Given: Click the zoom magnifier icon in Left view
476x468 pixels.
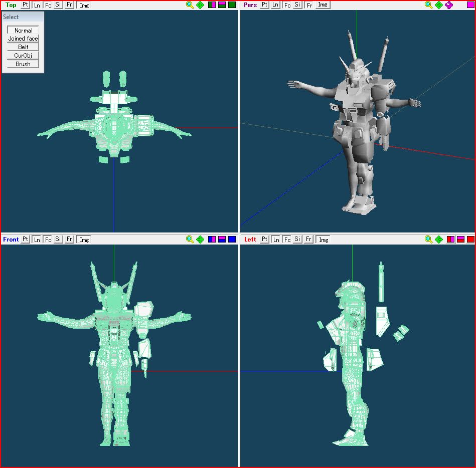Looking at the screenshot, I should coord(428,240).
